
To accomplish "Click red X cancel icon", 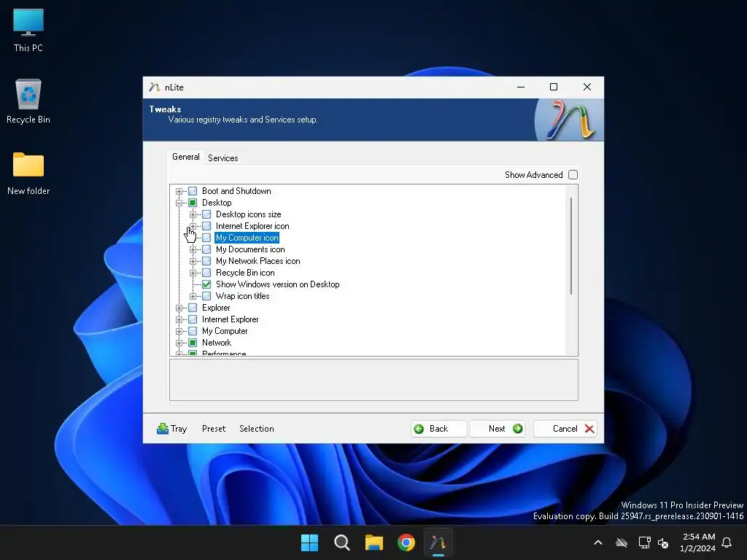I will click(x=589, y=429).
